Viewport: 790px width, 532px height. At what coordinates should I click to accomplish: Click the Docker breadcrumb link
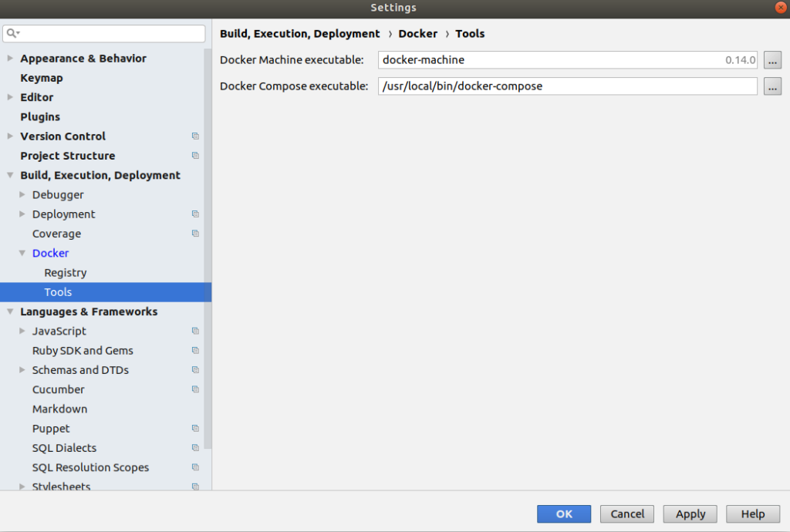(x=418, y=33)
